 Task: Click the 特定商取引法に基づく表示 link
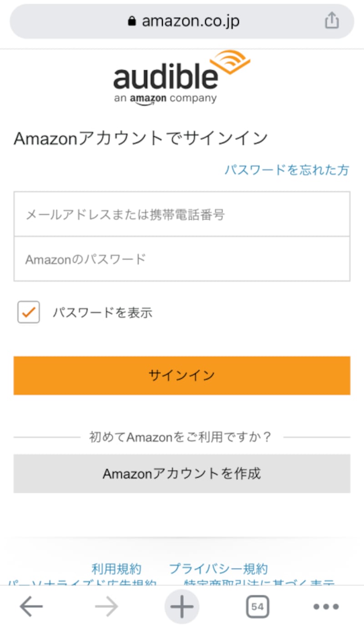coord(259,582)
